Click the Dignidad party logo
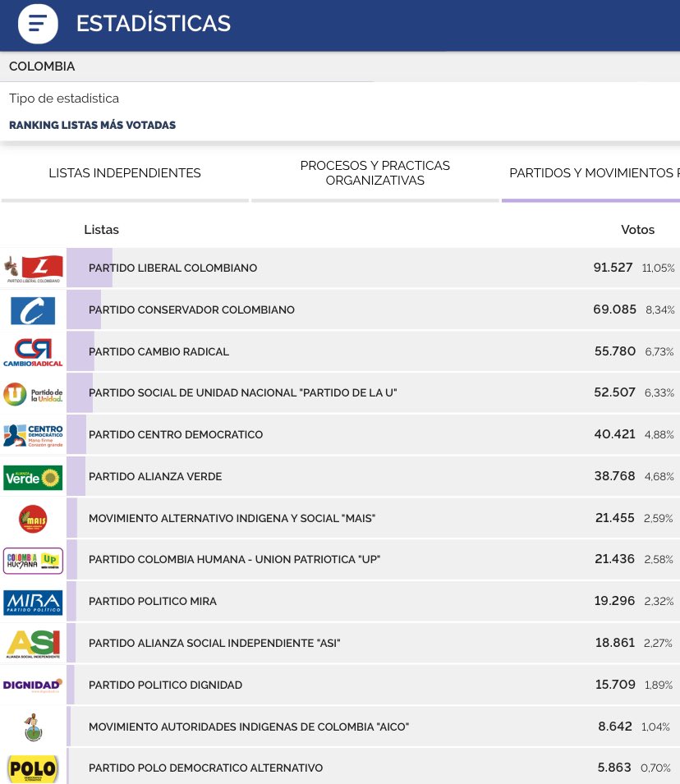 tap(33, 685)
